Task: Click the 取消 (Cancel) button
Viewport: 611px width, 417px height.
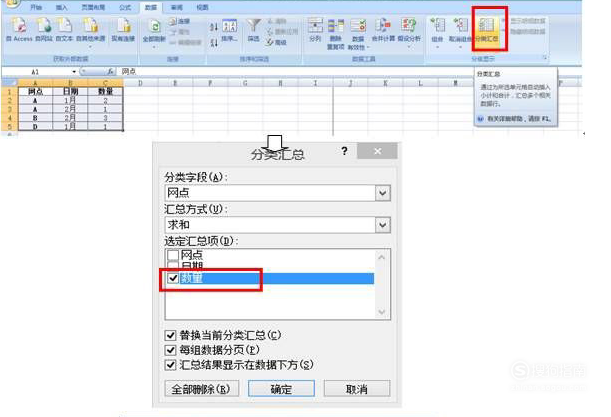Action: [357, 389]
